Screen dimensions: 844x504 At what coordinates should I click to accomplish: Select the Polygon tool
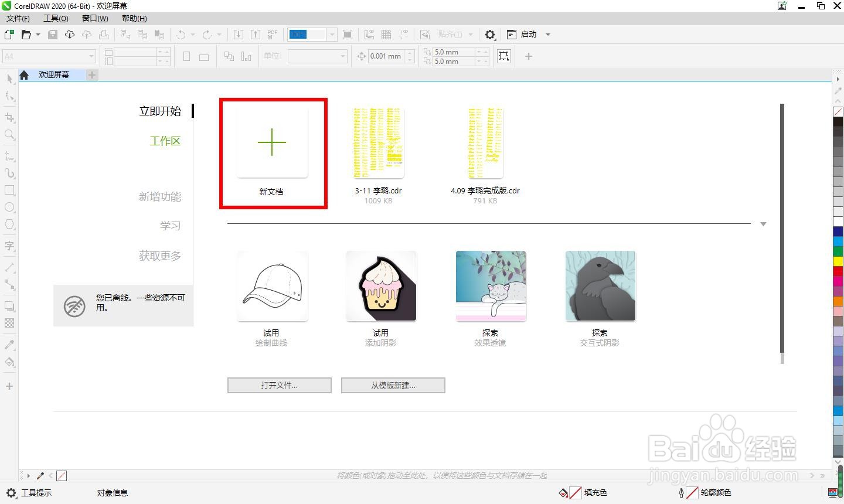point(9,224)
